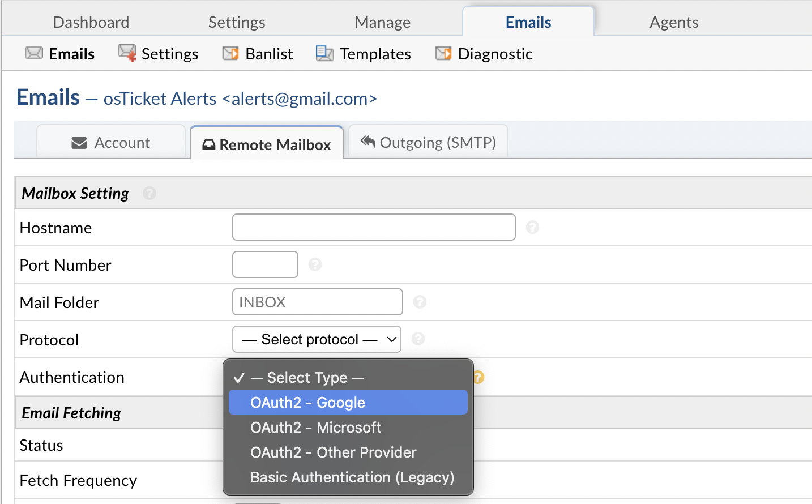Click the Emails envelope icon in subnav

(x=33, y=53)
